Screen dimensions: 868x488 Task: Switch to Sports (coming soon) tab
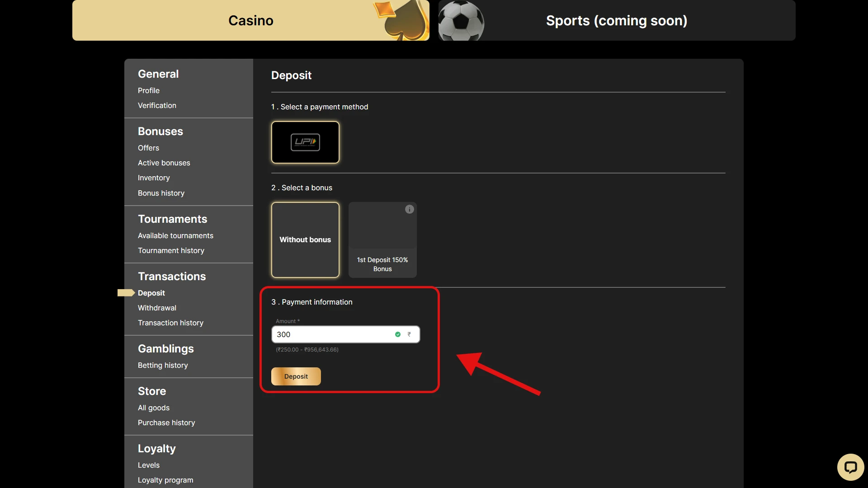[617, 20]
